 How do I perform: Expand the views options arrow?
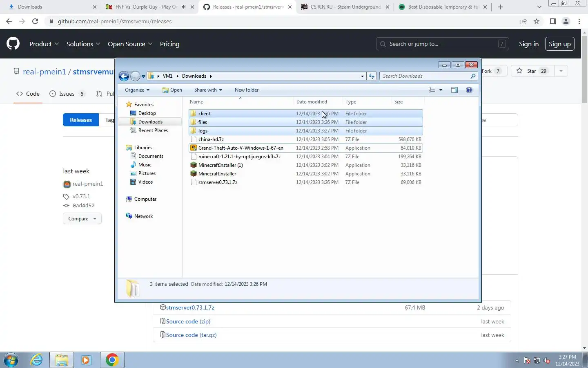point(441,90)
